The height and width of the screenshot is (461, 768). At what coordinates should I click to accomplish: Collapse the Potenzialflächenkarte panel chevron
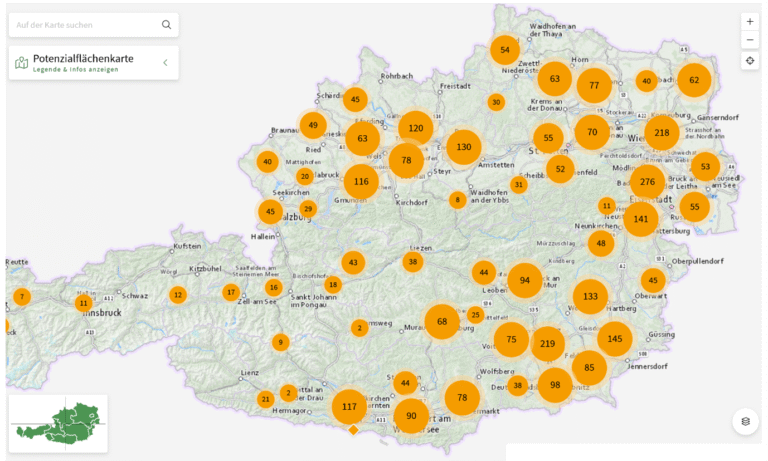click(x=165, y=63)
